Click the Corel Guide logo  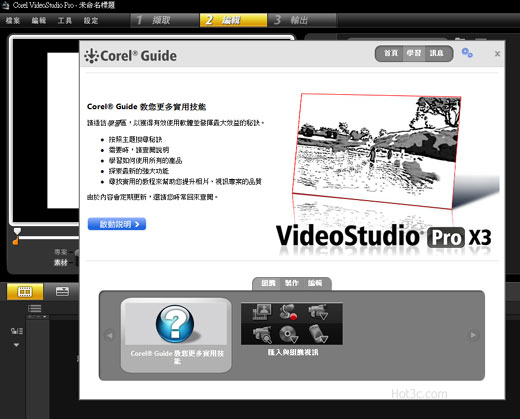130,56
